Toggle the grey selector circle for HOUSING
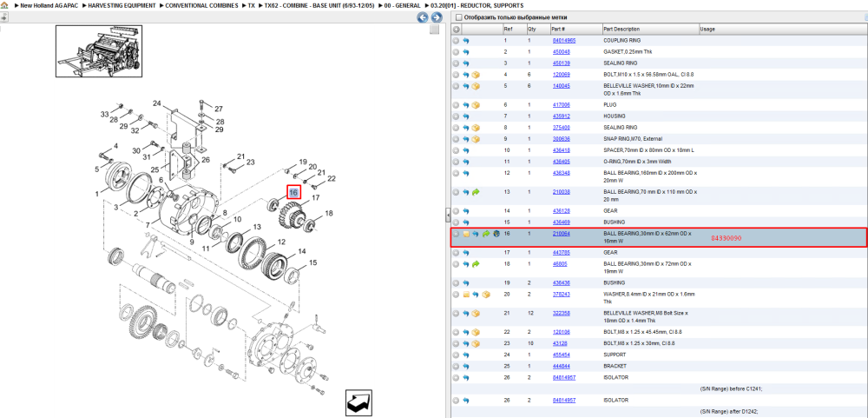The height and width of the screenshot is (418, 868). pos(457,116)
